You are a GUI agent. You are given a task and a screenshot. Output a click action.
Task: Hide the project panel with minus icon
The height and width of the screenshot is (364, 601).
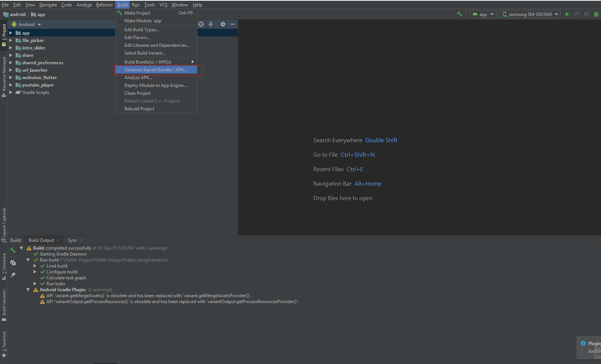(233, 24)
